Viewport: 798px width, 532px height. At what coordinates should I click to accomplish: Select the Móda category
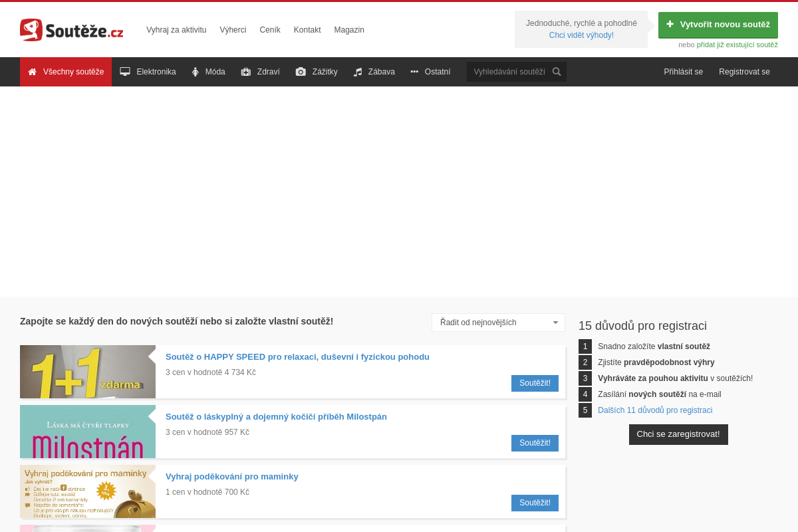tap(209, 72)
